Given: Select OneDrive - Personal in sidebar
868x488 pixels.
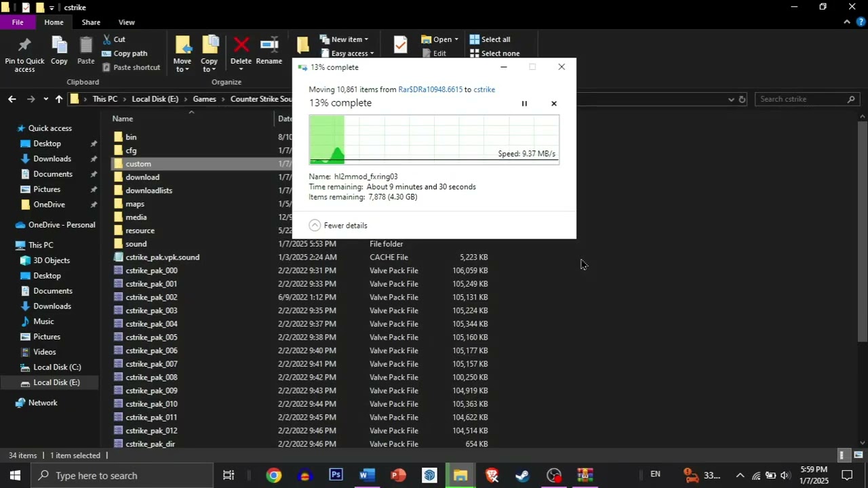Looking at the screenshot, I should pos(62,225).
